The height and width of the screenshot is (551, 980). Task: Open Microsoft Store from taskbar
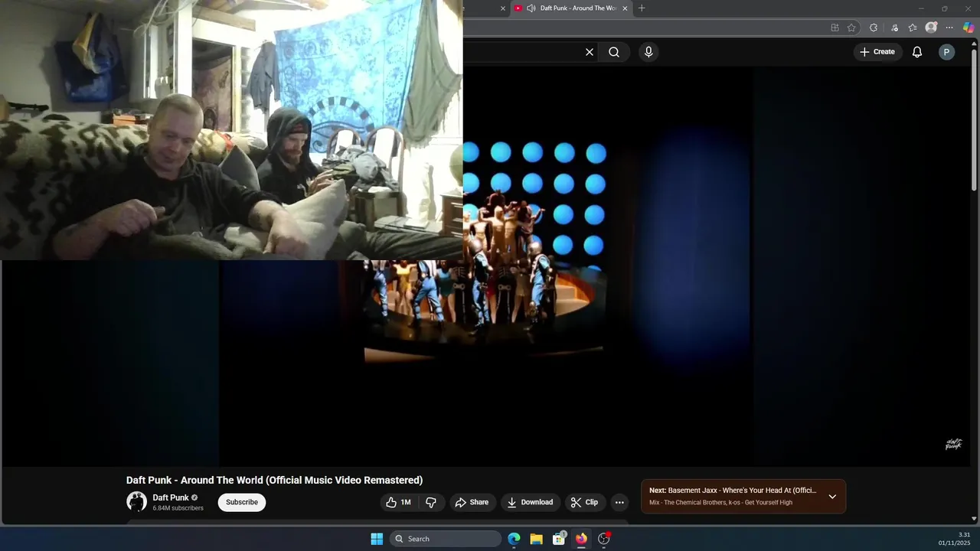pos(559,539)
